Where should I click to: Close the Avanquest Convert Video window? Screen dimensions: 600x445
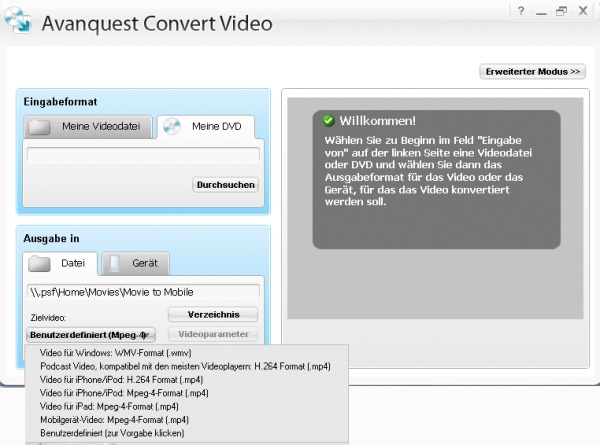pyautogui.click(x=583, y=11)
